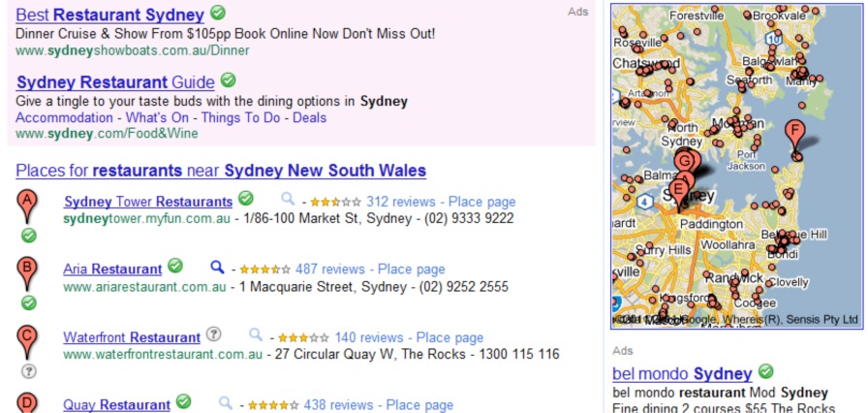Image resolution: width=868 pixels, height=413 pixels.
Task: View 487 reviews for Aria Restaurant
Action: pos(330,270)
